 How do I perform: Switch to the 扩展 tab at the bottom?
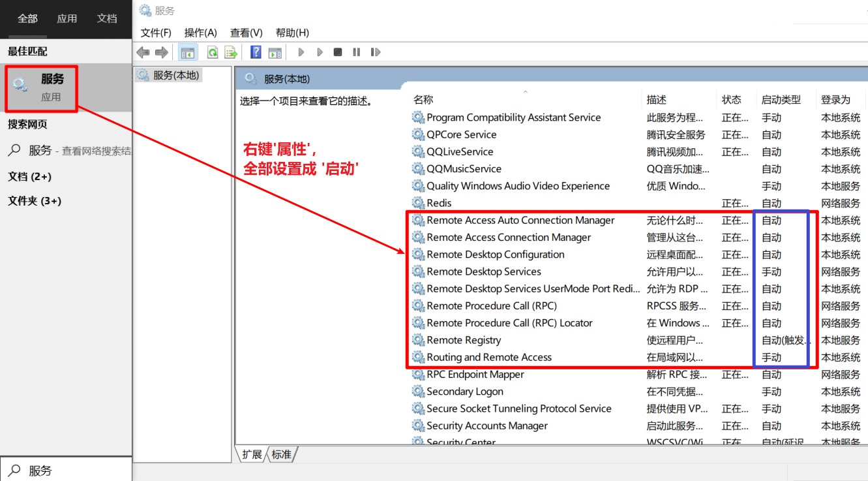[252, 454]
